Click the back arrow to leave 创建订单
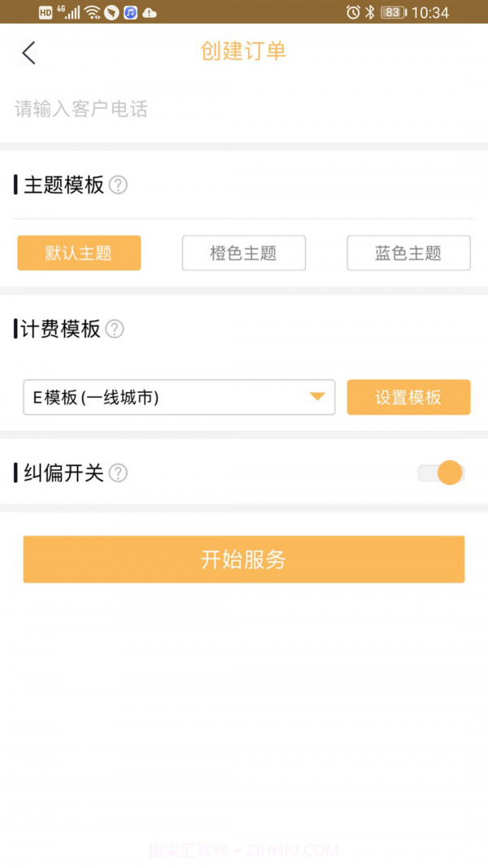This screenshot has height=868, width=488. click(x=28, y=52)
